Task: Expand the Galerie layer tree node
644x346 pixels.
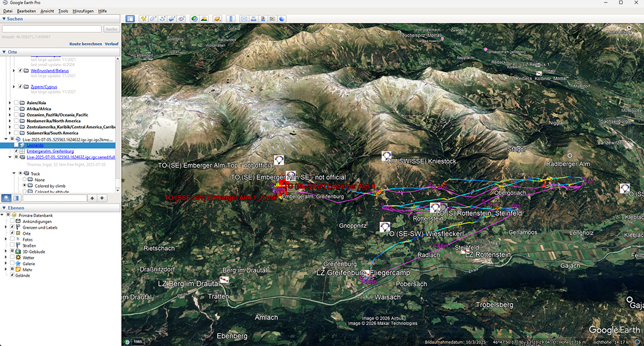Action: pos(5,264)
